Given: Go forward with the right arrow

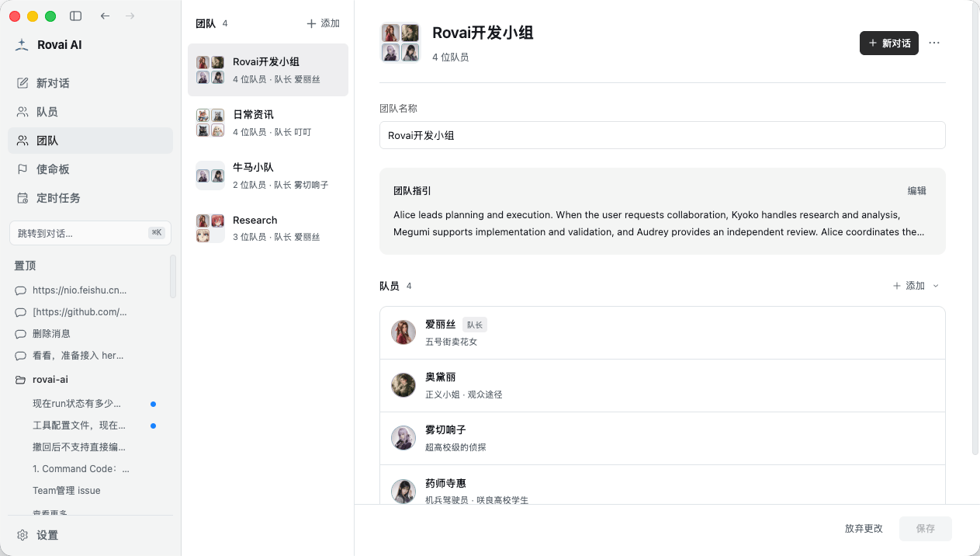Looking at the screenshot, I should [x=130, y=16].
